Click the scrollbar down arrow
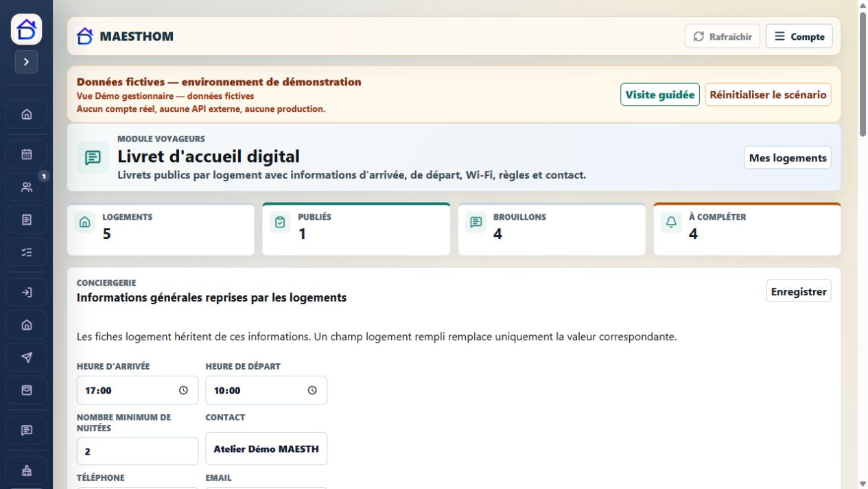 pyautogui.click(x=863, y=484)
